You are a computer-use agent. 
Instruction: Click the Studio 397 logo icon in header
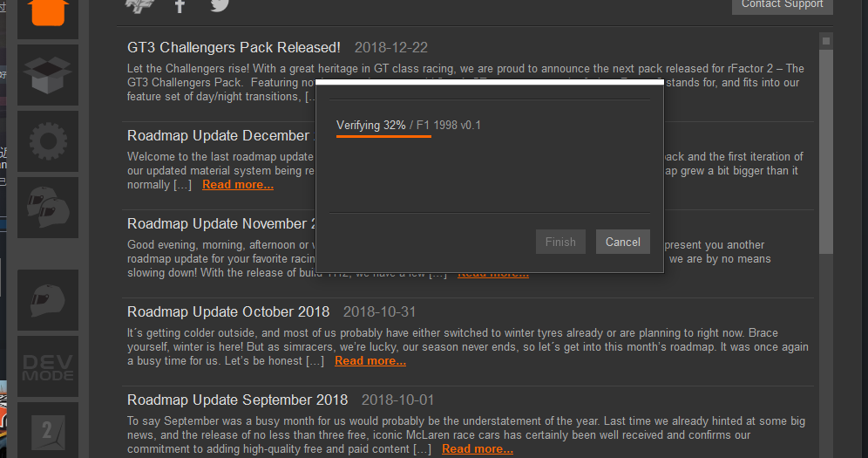pos(139,5)
